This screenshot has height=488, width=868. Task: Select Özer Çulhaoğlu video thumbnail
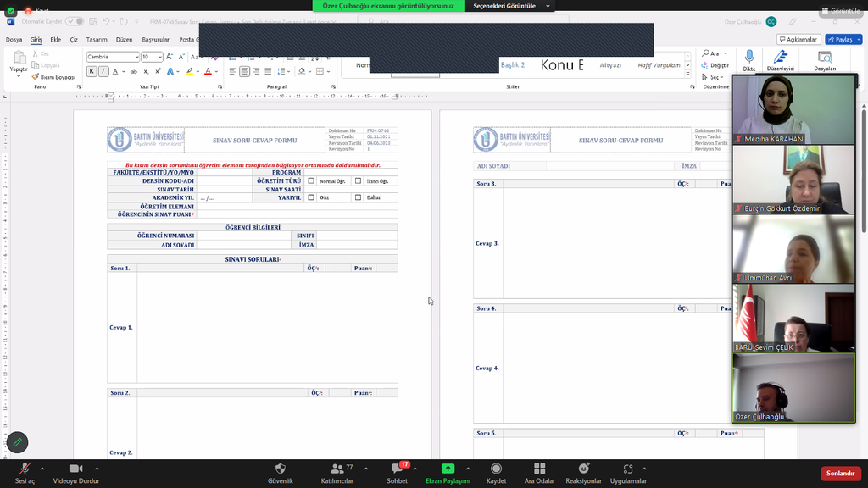(793, 387)
